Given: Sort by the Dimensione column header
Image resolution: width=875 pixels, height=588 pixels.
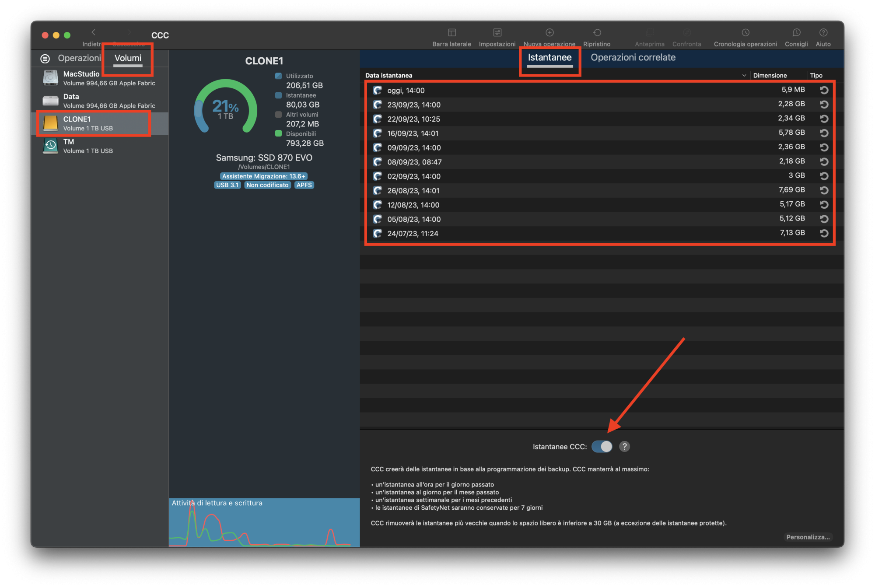Looking at the screenshot, I should (770, 76).
